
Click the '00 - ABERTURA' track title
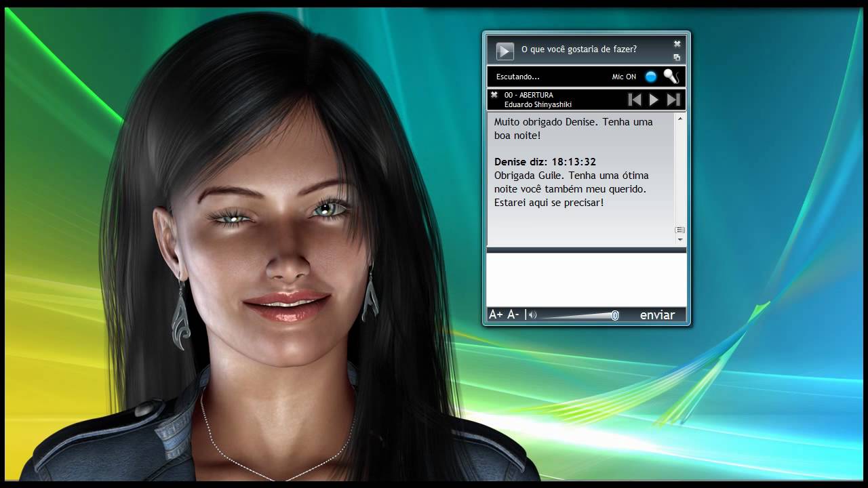pyautogui.click(x=529, y=95)
